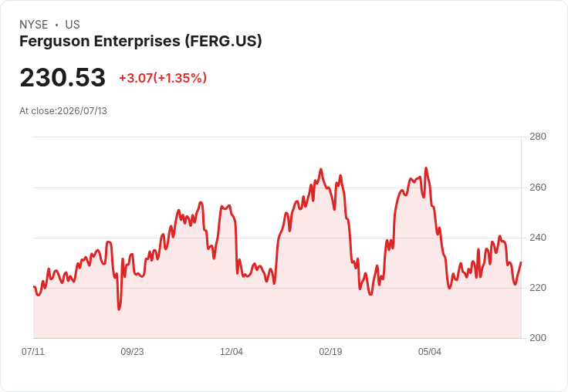
Task: Click the +3.07(+1.35%) change value
Action: pos(163,78)
